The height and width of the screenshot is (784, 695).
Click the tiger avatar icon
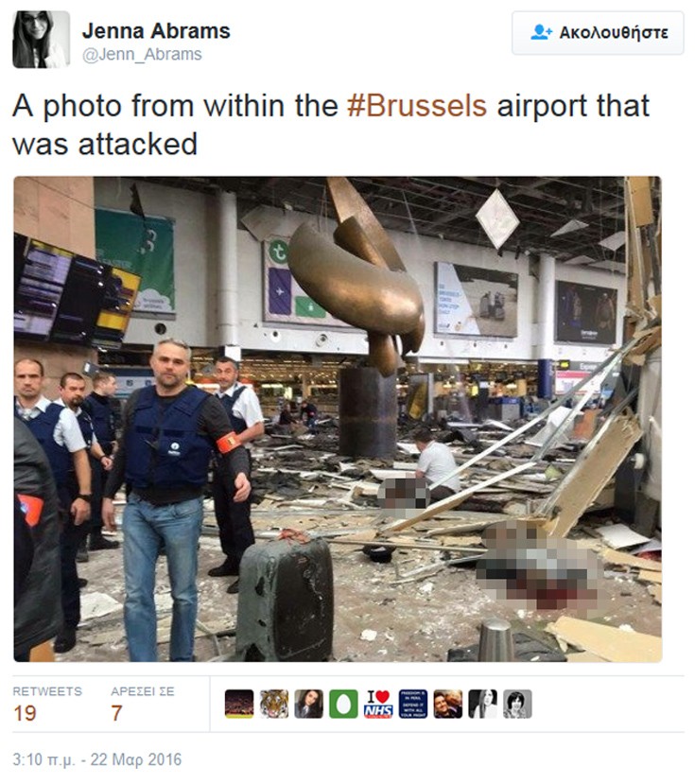click(274, 704)
